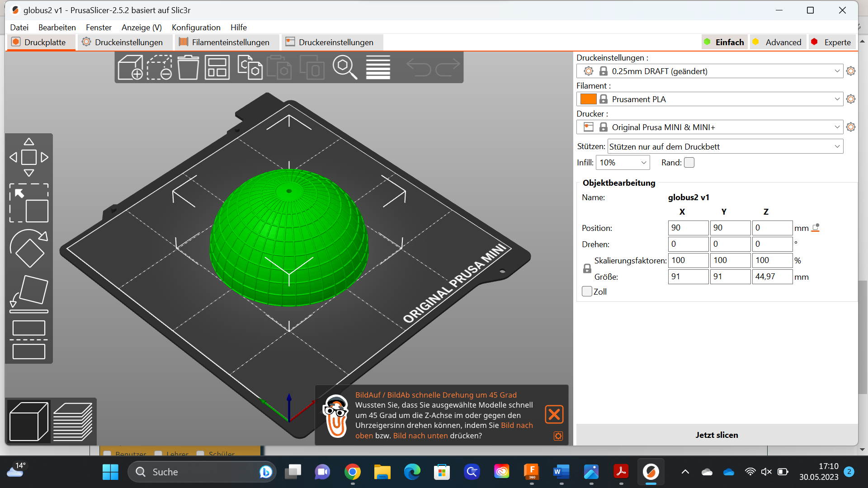Open the variable layer height tool
Screen dimensions: 868x488
(378, 67)
